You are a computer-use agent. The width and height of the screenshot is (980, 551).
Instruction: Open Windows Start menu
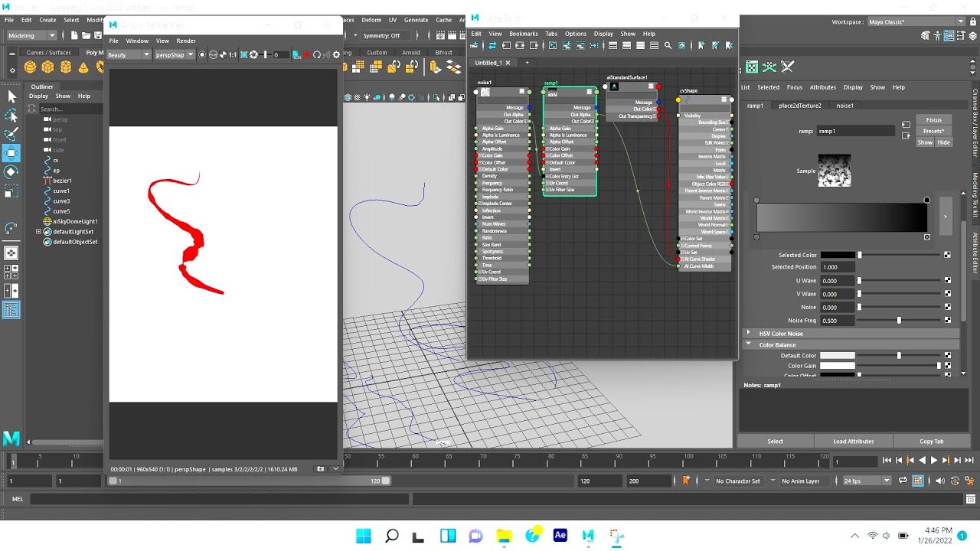pos(364,536)
